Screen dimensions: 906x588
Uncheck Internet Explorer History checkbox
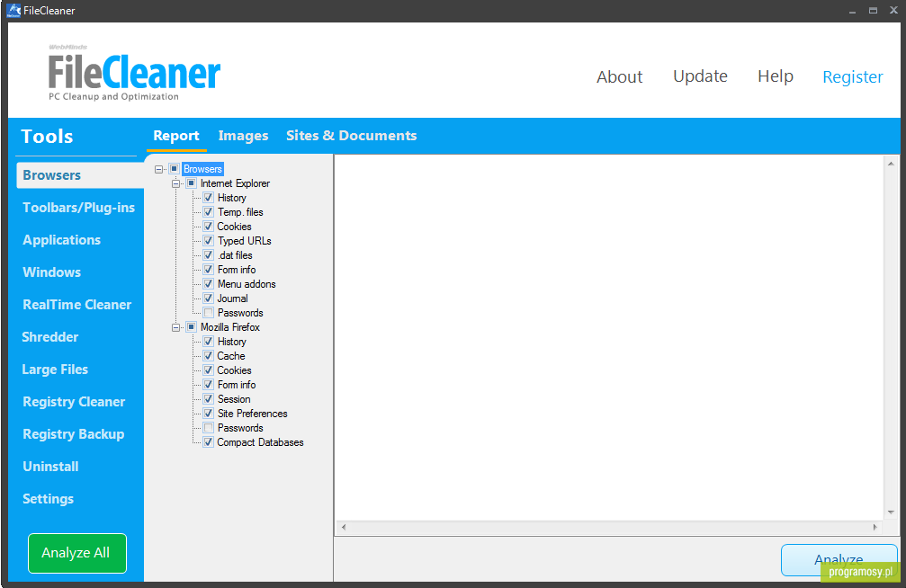[209, 198]
